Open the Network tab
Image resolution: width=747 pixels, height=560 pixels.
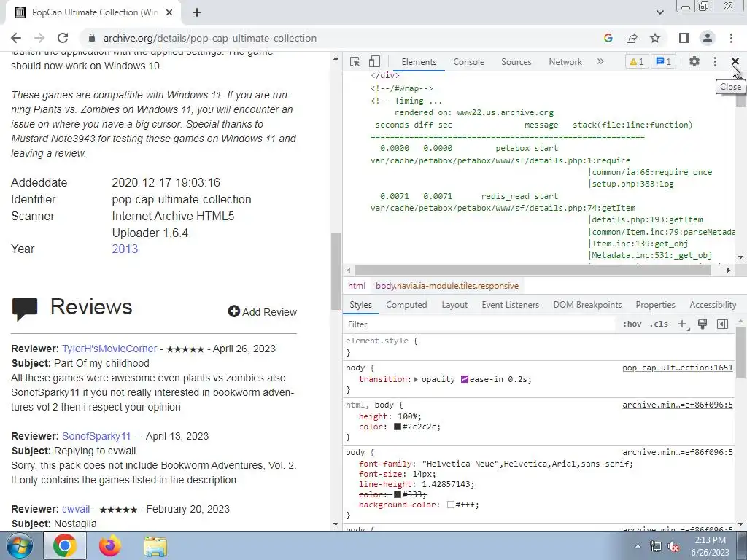(x=565, y=62)
